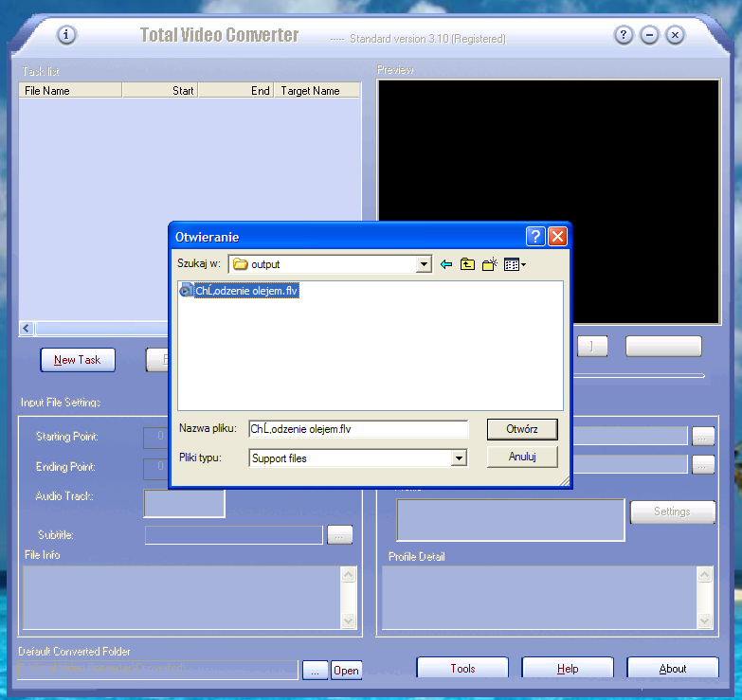742x700 pixels.
Task: Click the resize grip of the Otwieranie dialog
Action: click(564, 480)
